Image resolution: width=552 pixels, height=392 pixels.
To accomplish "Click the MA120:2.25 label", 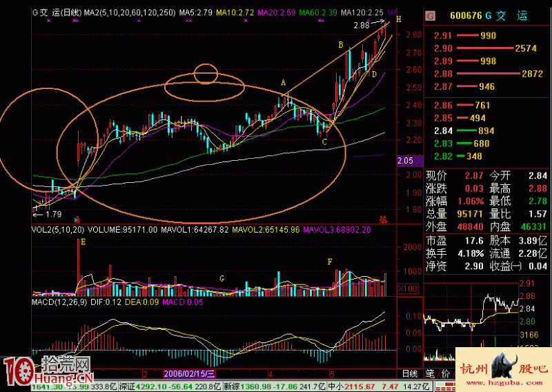I will pos(362,12).
